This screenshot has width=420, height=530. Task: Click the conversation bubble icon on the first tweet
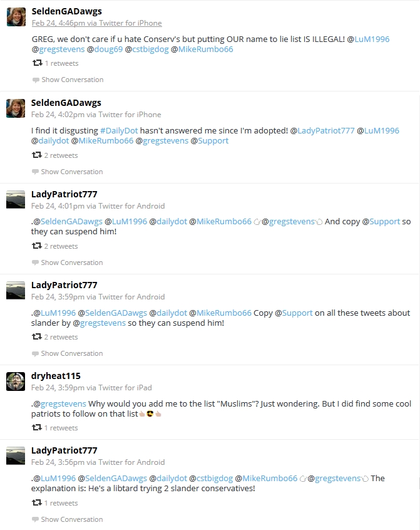pyautogui.click(x=36, y=80)
